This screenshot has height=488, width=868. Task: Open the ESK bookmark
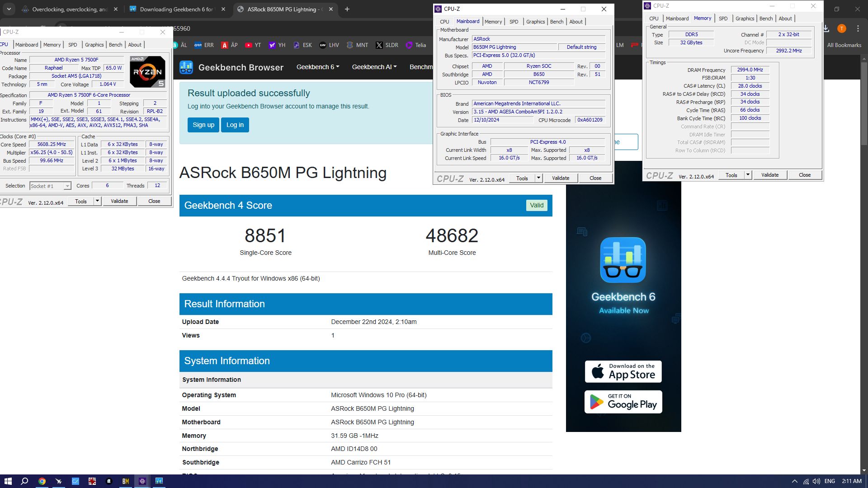coord(302,45)
